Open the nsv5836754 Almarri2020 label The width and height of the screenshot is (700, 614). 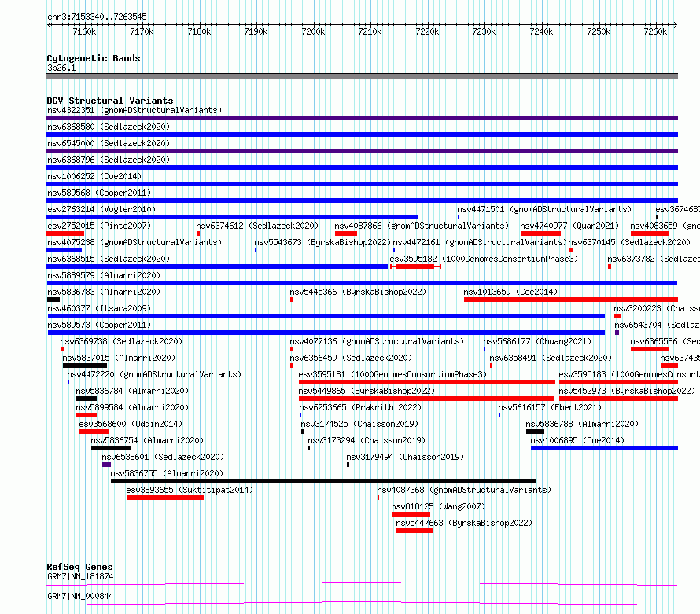tap(147, 440)
